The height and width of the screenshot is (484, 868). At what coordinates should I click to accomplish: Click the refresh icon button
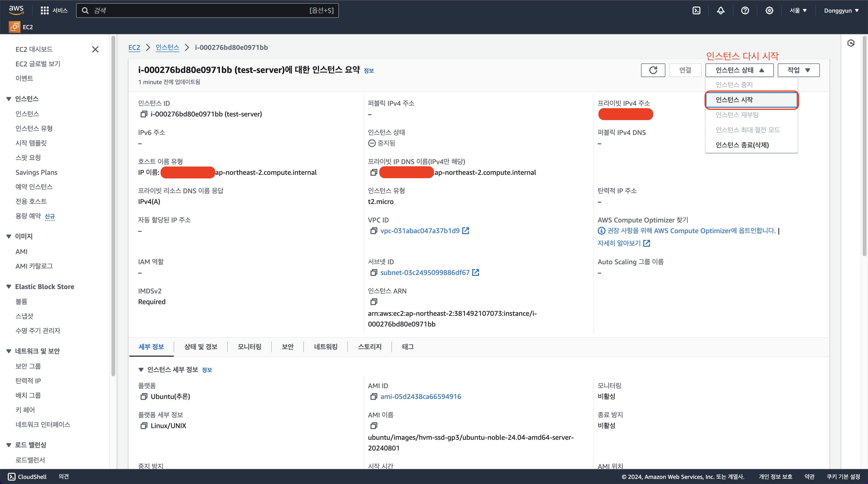coord(653,70)
